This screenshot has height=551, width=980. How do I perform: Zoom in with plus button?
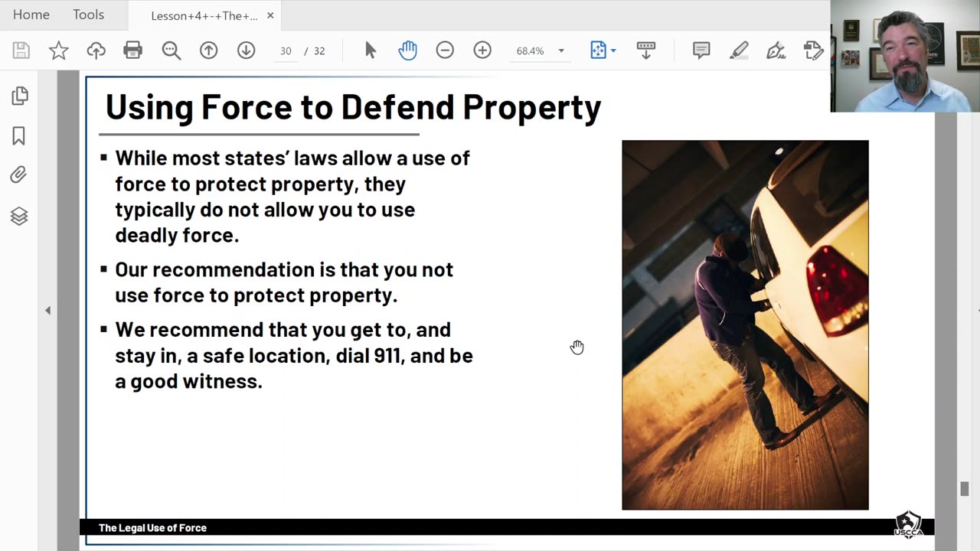click(x=482, y=51)
